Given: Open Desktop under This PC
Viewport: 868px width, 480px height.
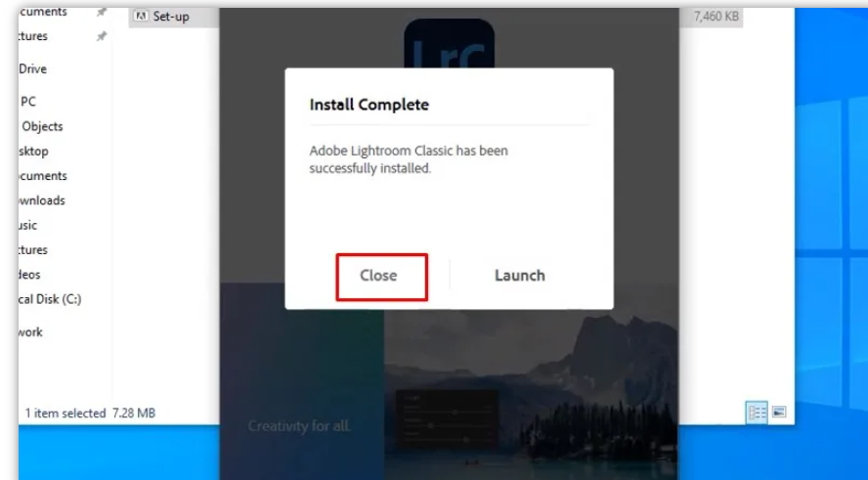Looking at the screenshot, I should click(33, 152).
